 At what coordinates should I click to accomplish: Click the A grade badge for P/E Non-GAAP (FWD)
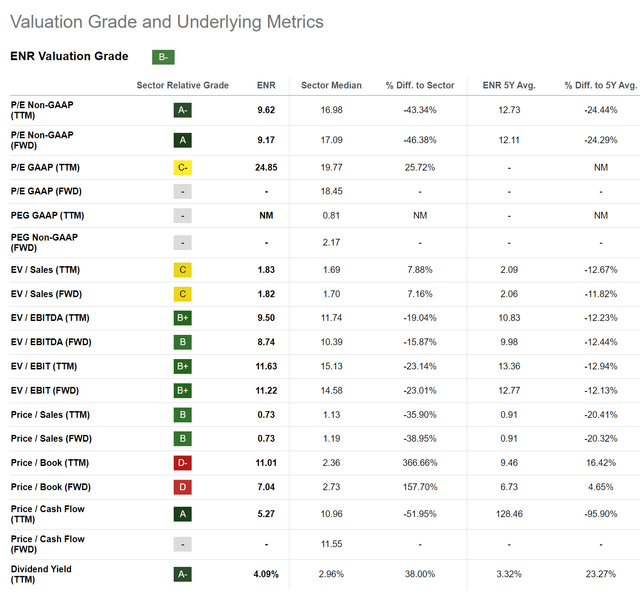pyautogui.click(x=182, y=140)
